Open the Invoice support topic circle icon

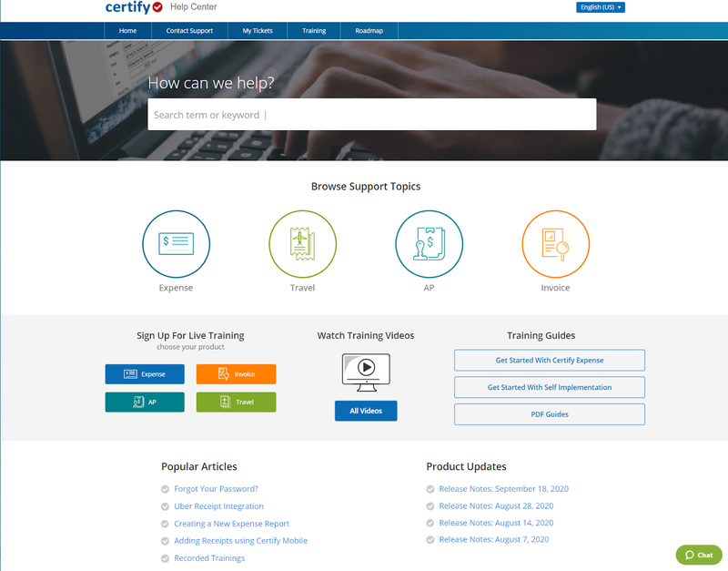(x=556, y=244)
